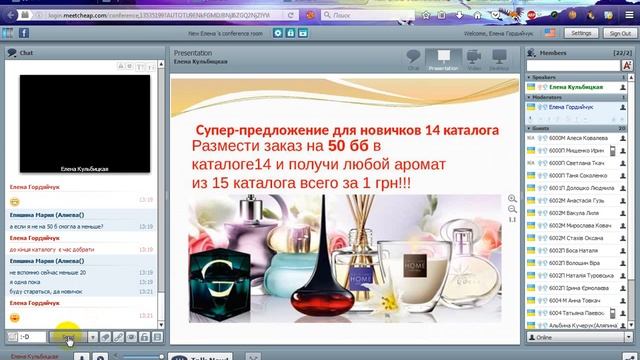Viewport: 640px width, 360px height.
Task: Select speaker Елена Кульбицкая in Members
Action: tap(576, 87)
